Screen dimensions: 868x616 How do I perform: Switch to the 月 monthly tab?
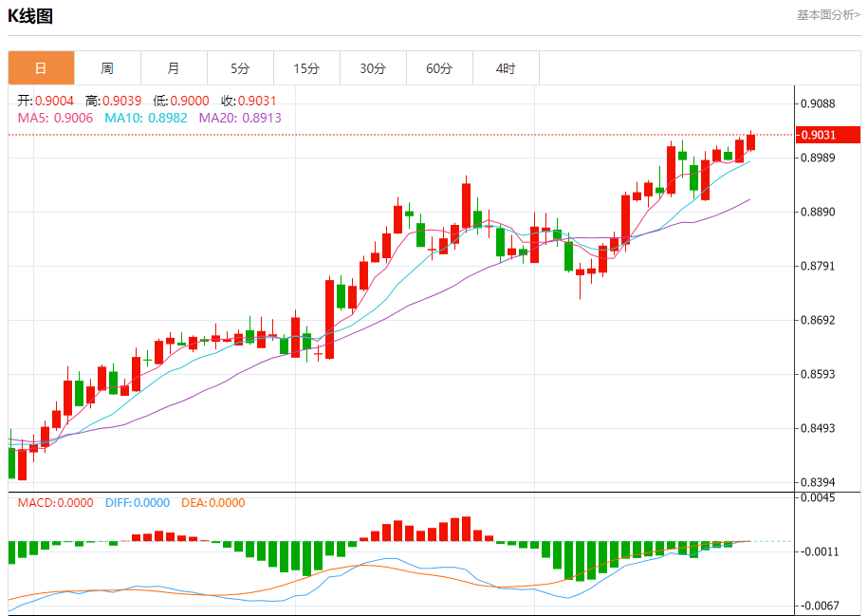(x=174, y=68)
